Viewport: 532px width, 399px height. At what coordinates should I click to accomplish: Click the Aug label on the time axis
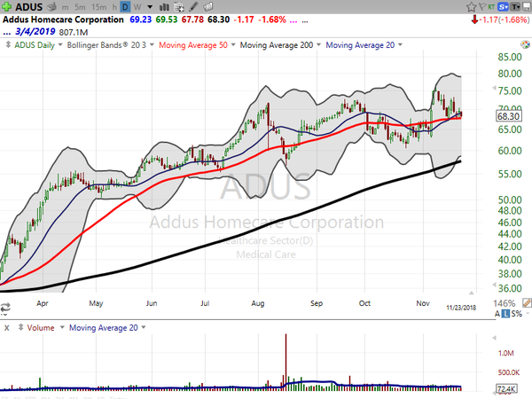[x=258, y=303]
